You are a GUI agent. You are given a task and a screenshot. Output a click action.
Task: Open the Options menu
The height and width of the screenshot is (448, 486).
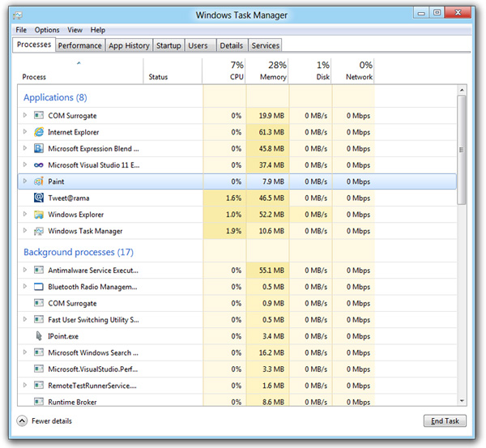(x=47, y=30)
